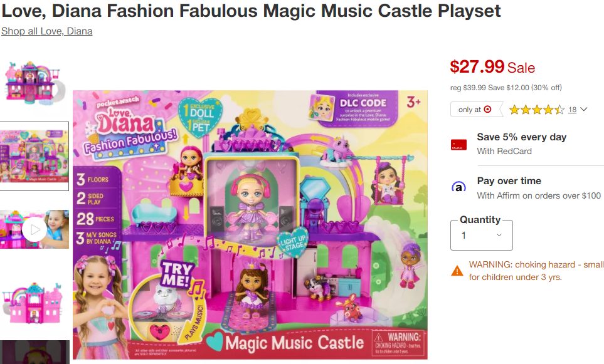Open the Quantity dropdown
The height and width of the screenshot is (364, 604).
(x=482, y=236)
